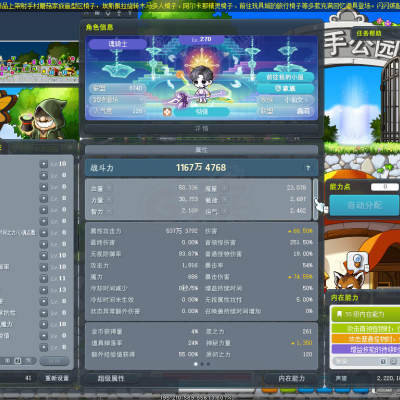This screenshot has width=400, height=400.
Task: Click the 金币获得量 row
Action: coord(145,332)
